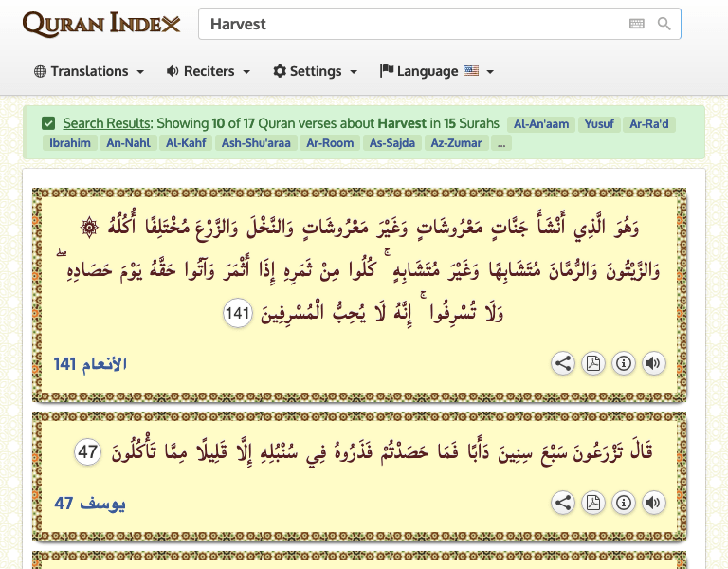
Task: Play audio recitation of Yusuf 47
Action: point(653,503)
